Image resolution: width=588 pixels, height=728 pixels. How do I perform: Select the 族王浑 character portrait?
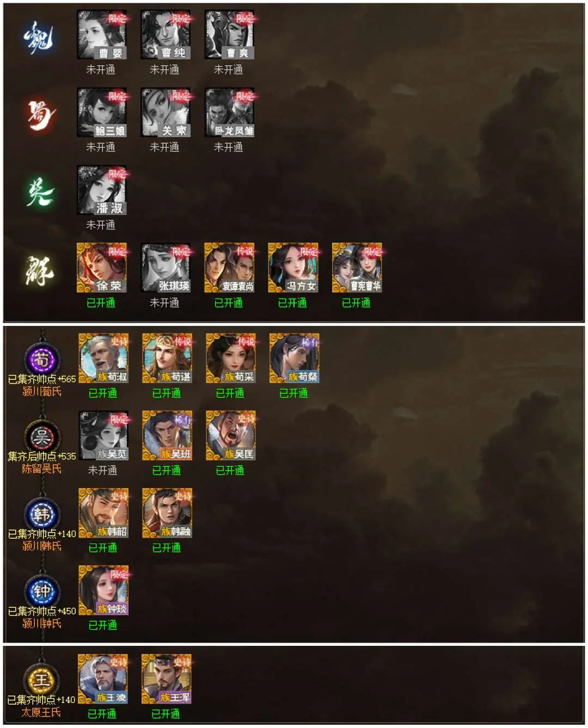click(x=166, y=678)
